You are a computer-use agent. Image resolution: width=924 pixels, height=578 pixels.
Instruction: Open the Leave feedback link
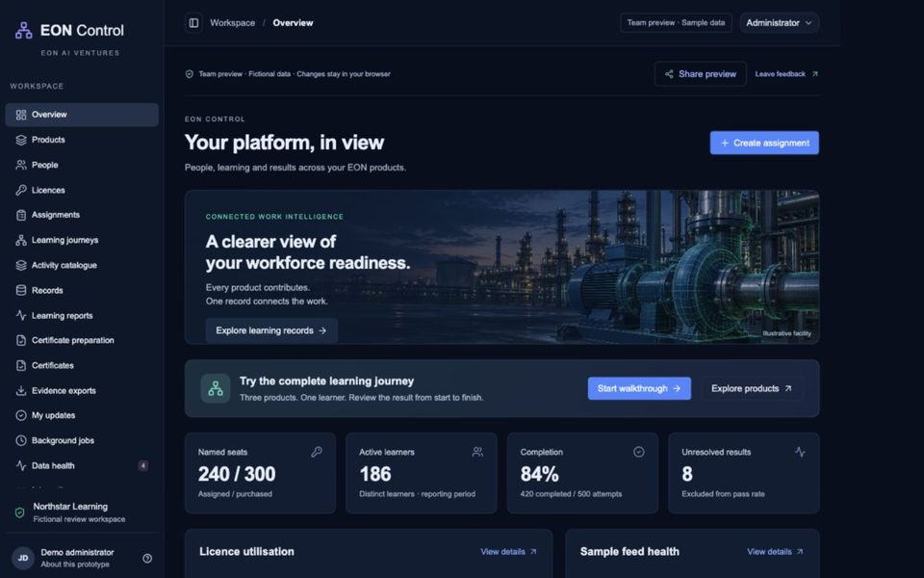coord(786,74)
